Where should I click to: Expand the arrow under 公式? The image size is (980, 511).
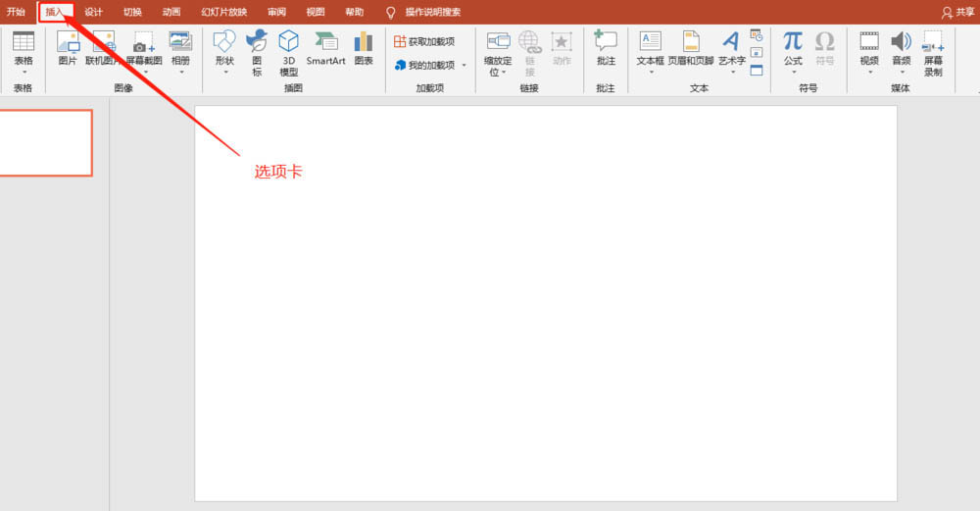click(794, 73)
